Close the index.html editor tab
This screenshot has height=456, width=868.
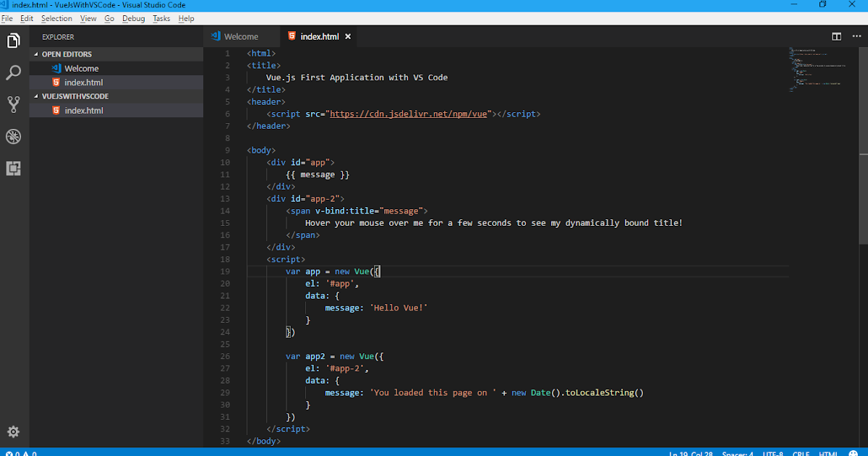pyautogui.click(x=348, y=37)
